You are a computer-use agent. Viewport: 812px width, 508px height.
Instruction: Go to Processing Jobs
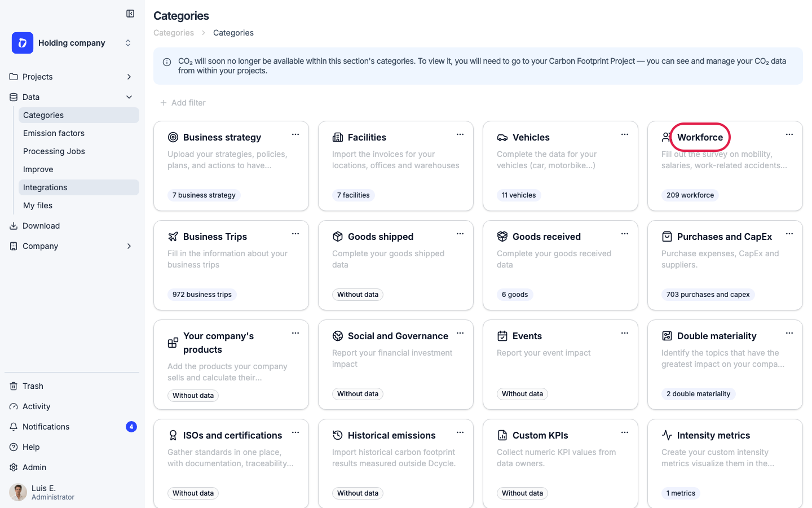coord(79,151)
